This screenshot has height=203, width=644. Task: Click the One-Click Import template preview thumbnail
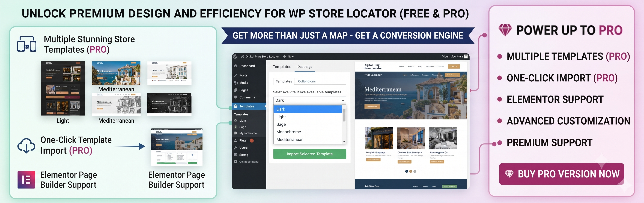click(177, 147)
